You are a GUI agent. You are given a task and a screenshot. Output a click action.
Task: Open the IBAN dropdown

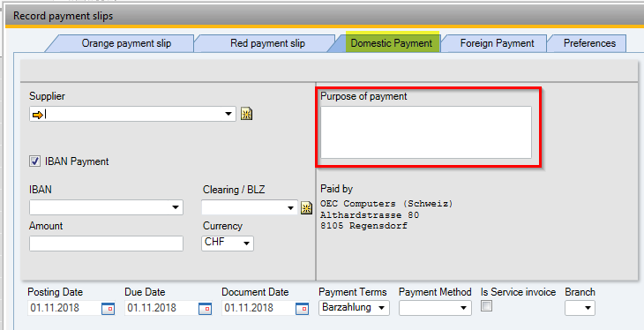(x=176, y=207)
